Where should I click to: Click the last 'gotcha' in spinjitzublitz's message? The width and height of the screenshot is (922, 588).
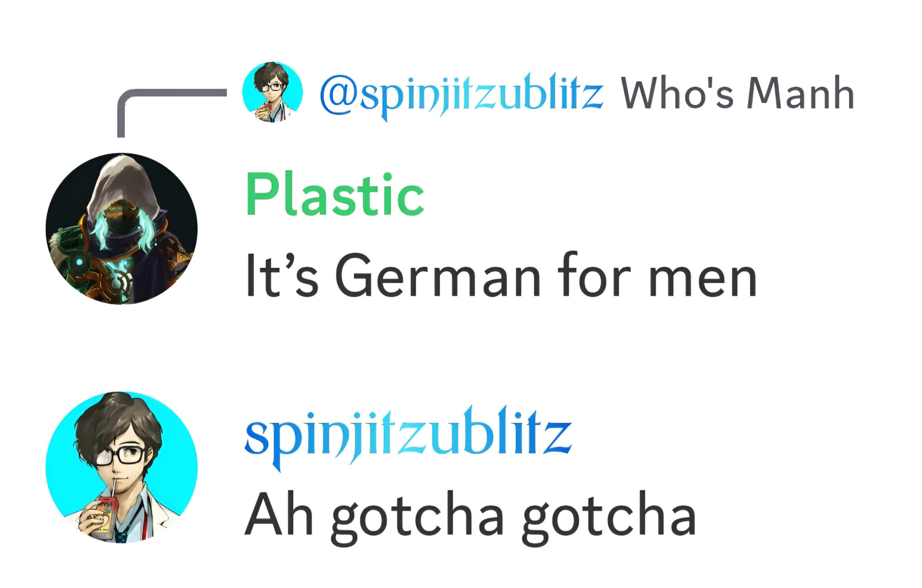(x=609, y=517)
